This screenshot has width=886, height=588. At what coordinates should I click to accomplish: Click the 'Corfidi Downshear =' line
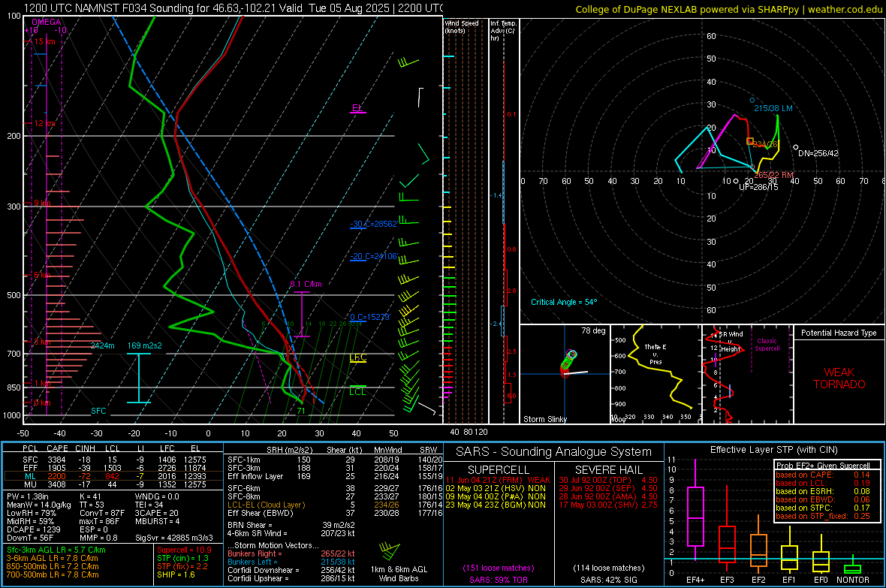(291, 570)
